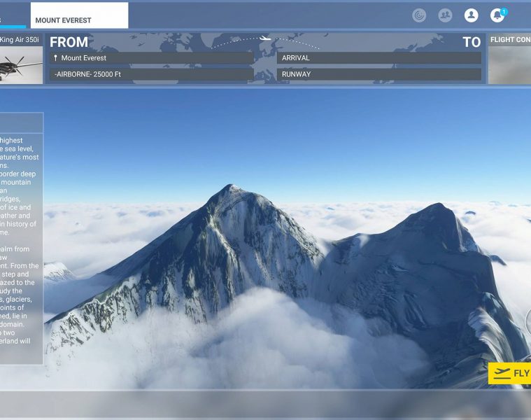
Task: Click the FROM heading
Action: [69, 42]
